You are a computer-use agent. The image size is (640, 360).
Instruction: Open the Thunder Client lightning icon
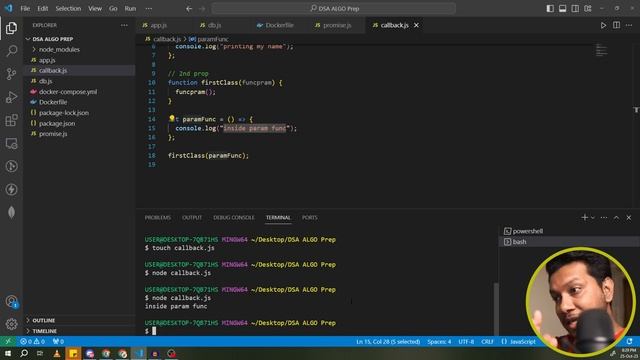pos(11,189)
